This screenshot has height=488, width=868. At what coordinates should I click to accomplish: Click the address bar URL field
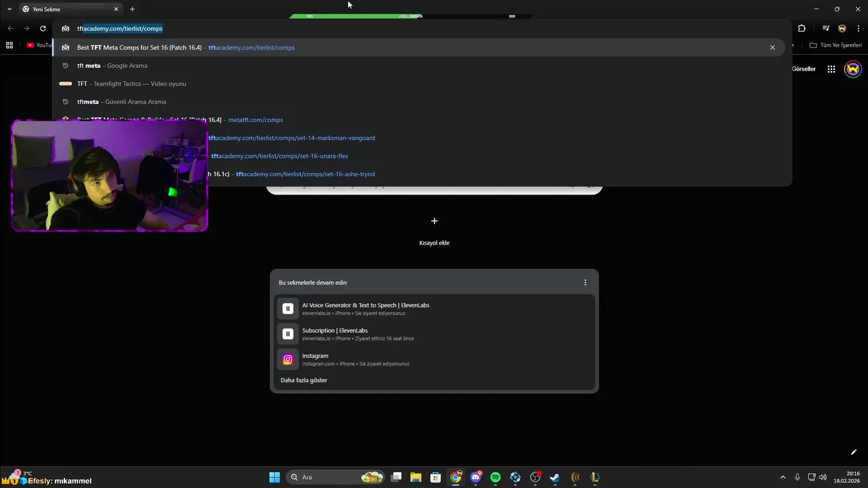pyautogui.click(x=420, y=28)
